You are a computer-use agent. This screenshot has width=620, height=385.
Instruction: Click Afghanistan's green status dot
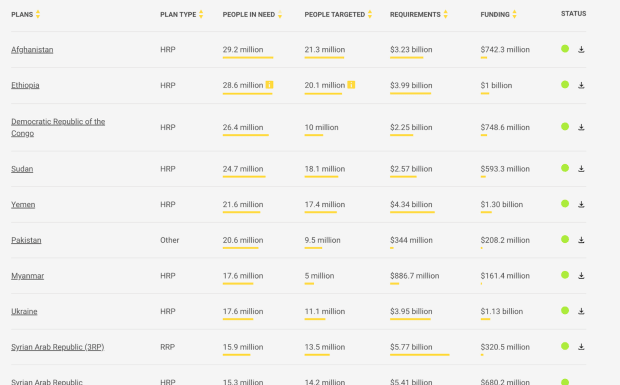coord(565,49)
